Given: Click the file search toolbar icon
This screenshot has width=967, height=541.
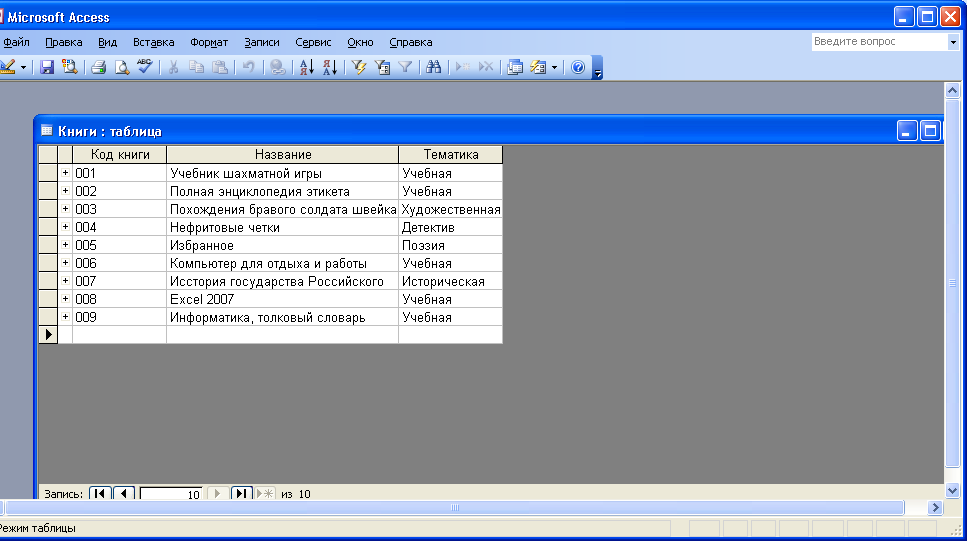Looking at the screenshot, I should coord(70,67).
